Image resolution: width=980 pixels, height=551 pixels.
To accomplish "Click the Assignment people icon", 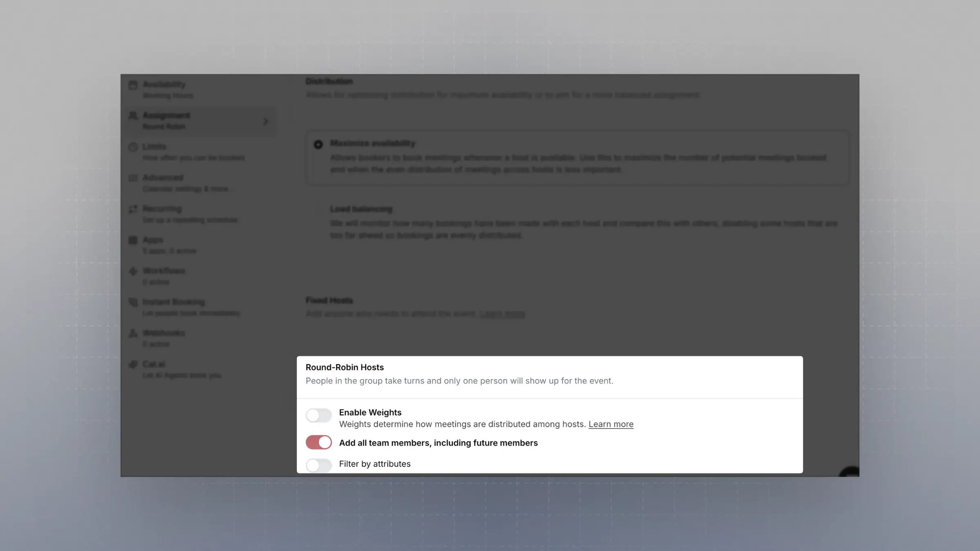I will (133, 116).
